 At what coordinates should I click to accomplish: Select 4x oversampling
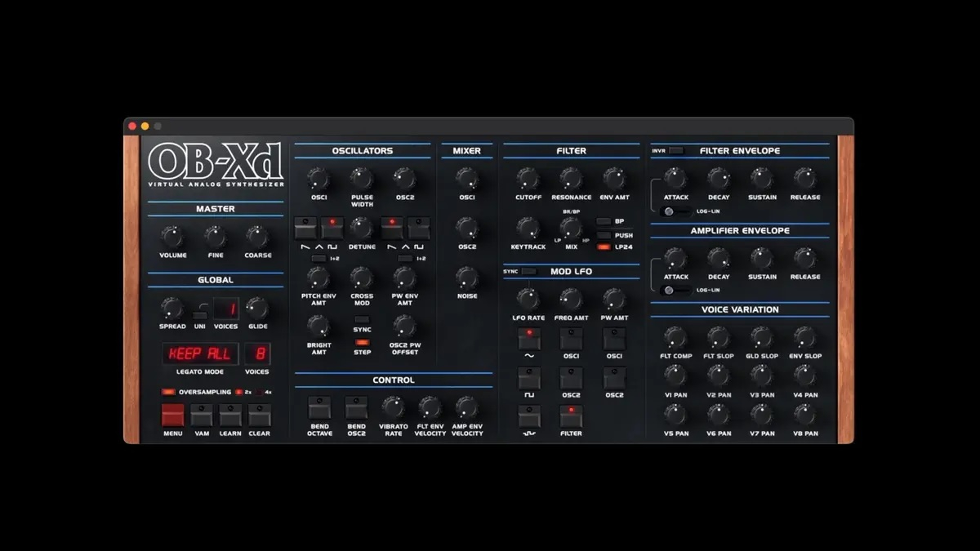[261, 392]
